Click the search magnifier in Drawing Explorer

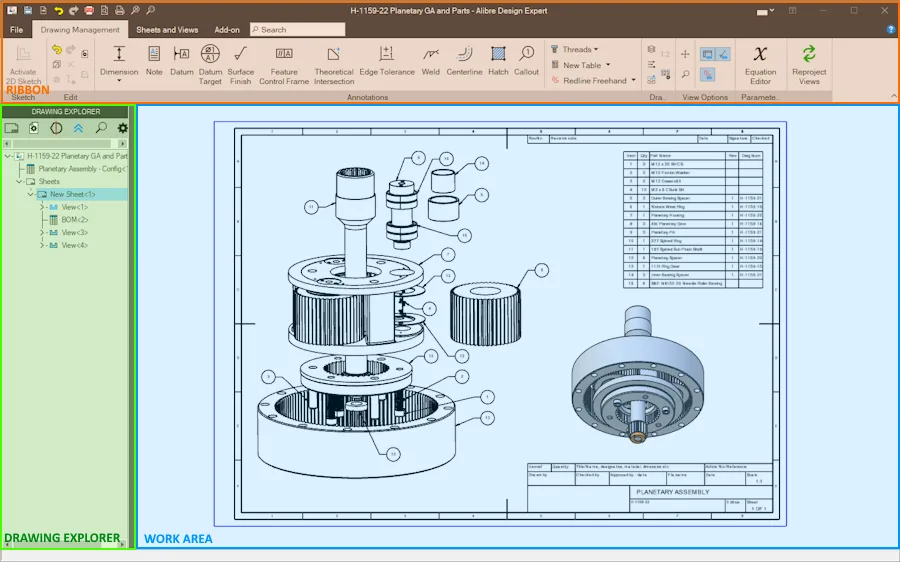click(101, 127)
